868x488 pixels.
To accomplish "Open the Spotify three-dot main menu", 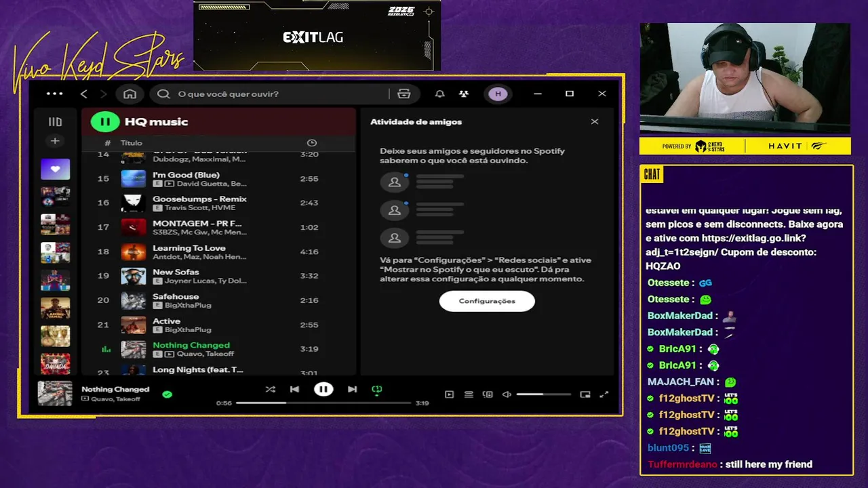I will [55, 94].
